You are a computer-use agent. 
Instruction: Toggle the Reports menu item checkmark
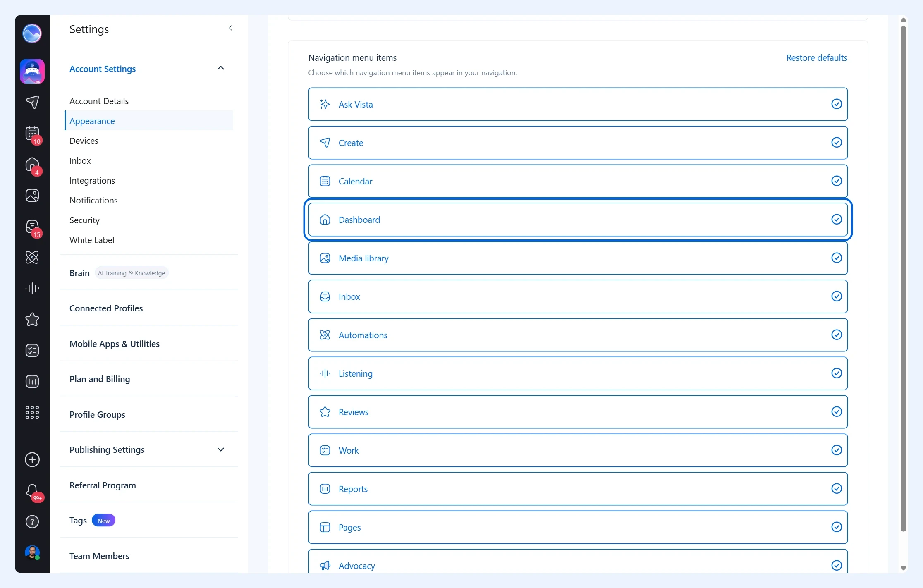point(837,488)
